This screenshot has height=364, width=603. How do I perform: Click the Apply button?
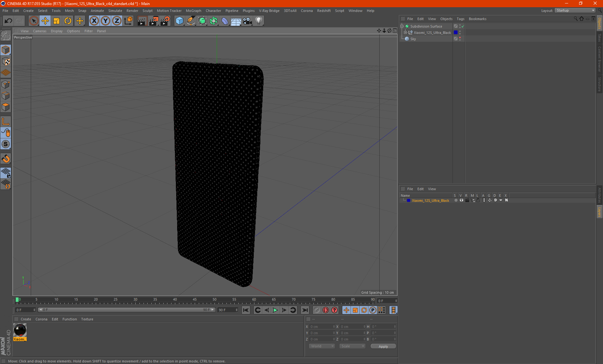tap(383, 346)
